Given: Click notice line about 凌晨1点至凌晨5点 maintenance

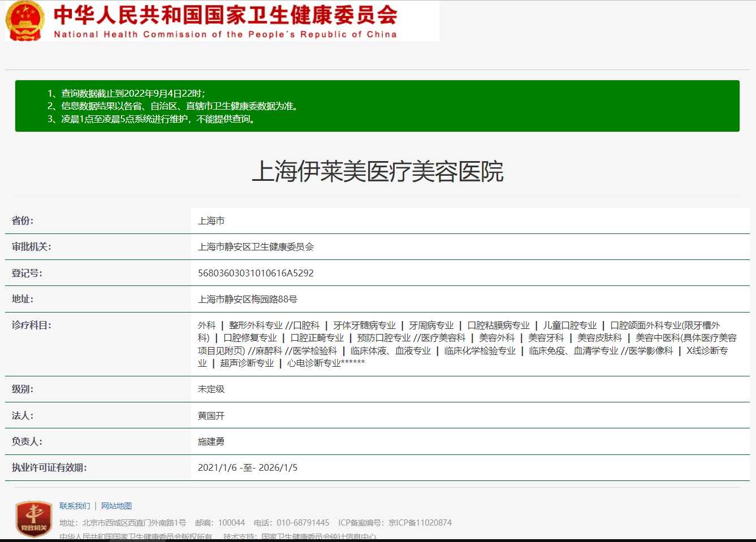Looking at the screenshot, I should [x=152, y=119].
